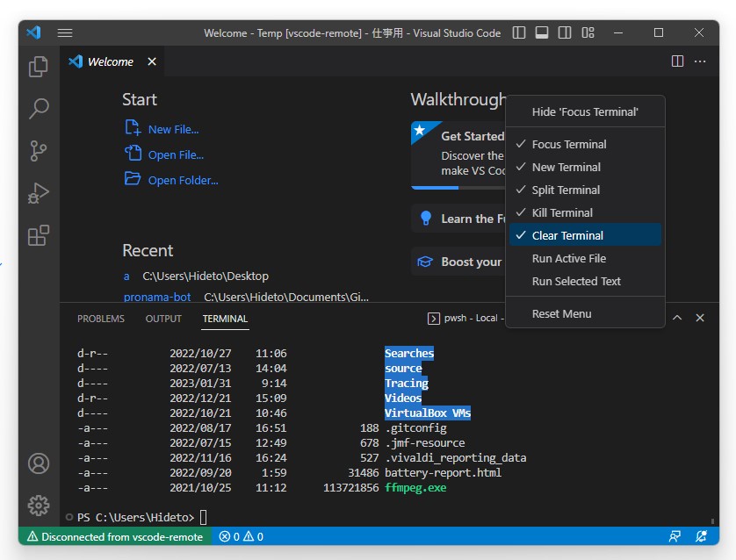Click .vivaldi_reporting_data in terminal listing
736x560 pixels.
(x=455, y=458)
